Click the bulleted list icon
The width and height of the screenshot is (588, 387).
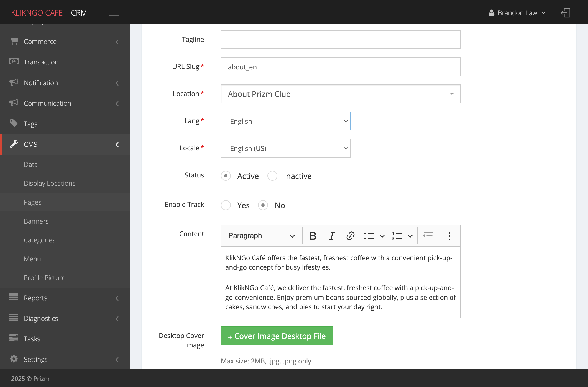tap(369, 236)
